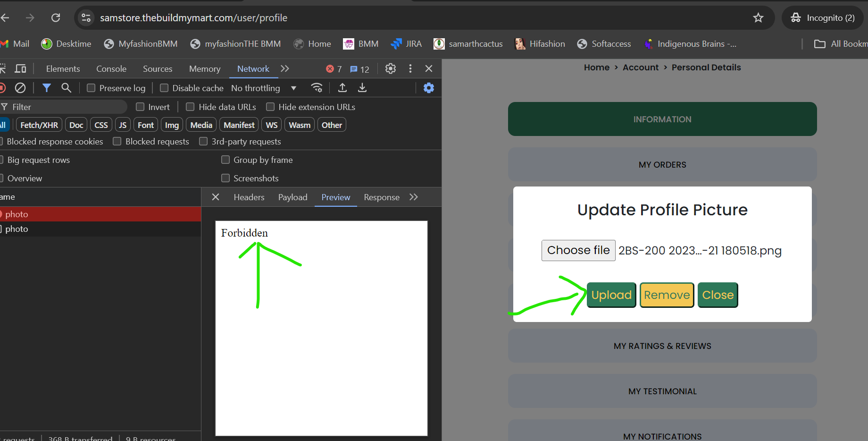Screen dimensions: 868x441
Task: Open the Hifashion bookmark
Action: coord(540,44)
